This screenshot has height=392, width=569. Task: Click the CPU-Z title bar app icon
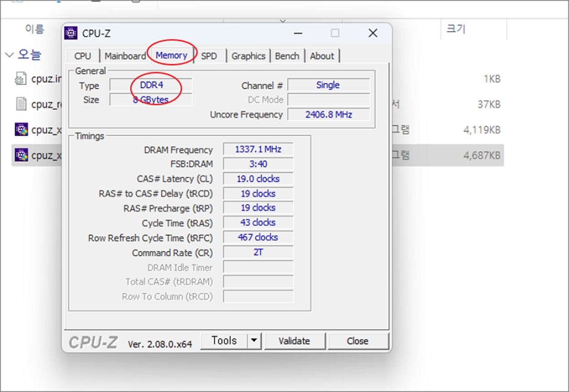pos(71,33)
